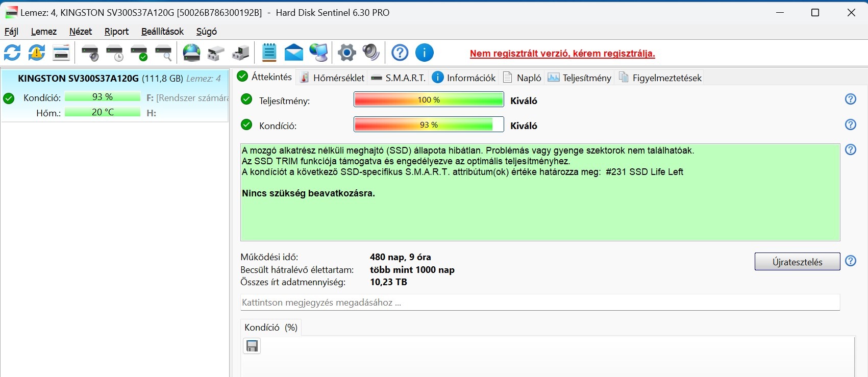Switch to the Információk tab
Viewport: 868px width, 377px height.
(x=464, y=78)
